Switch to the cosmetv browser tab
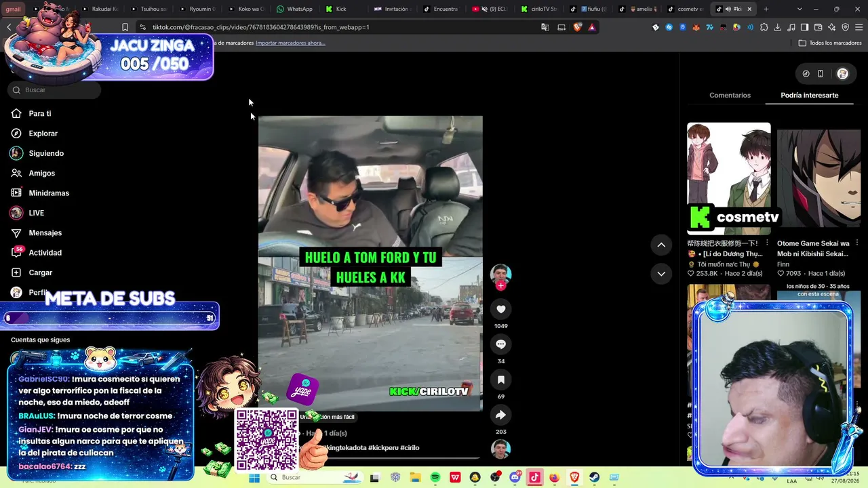 coord(686,9)
